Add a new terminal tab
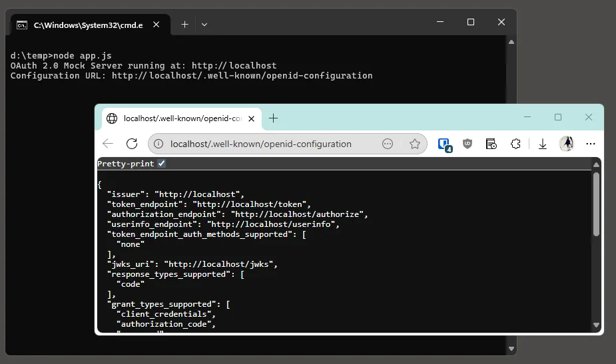The image size is (616, 364). coord(185,25)
